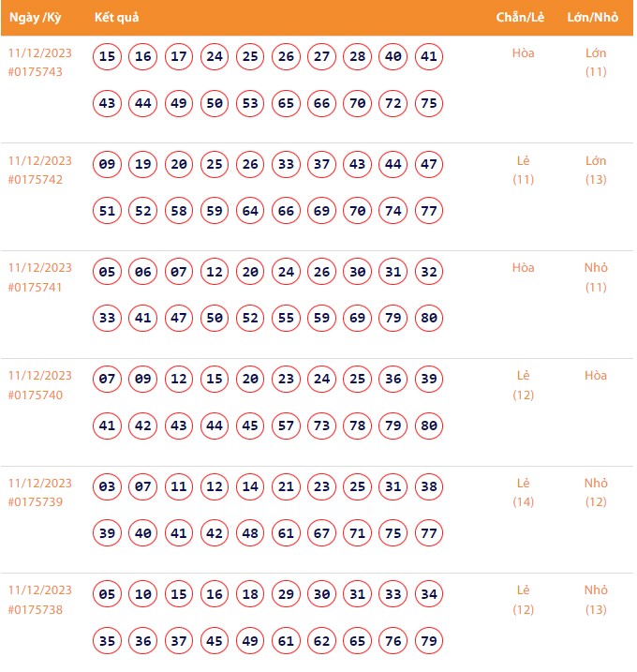The width and height of the screenshot is (637, 672).
Task: Click ball 15 in draw #0175743
Action: click(x=108, y=57)
